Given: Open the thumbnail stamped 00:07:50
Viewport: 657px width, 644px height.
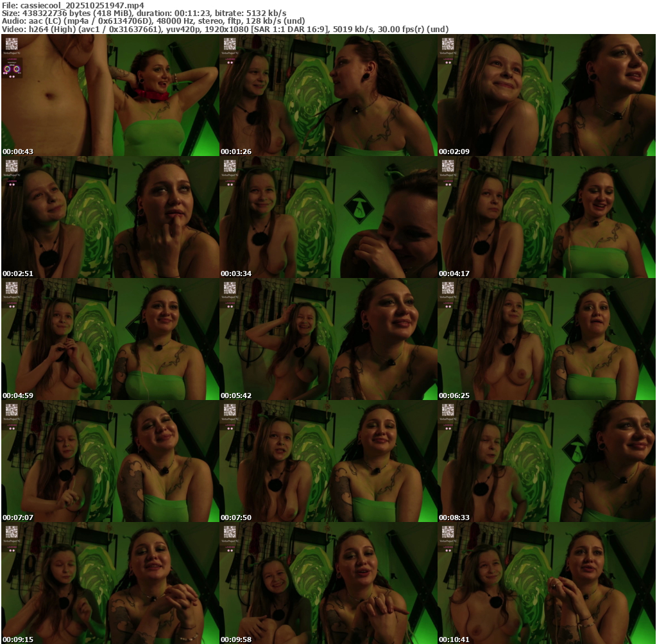Looking at the screenshot, I should click(x=328, y=461).
